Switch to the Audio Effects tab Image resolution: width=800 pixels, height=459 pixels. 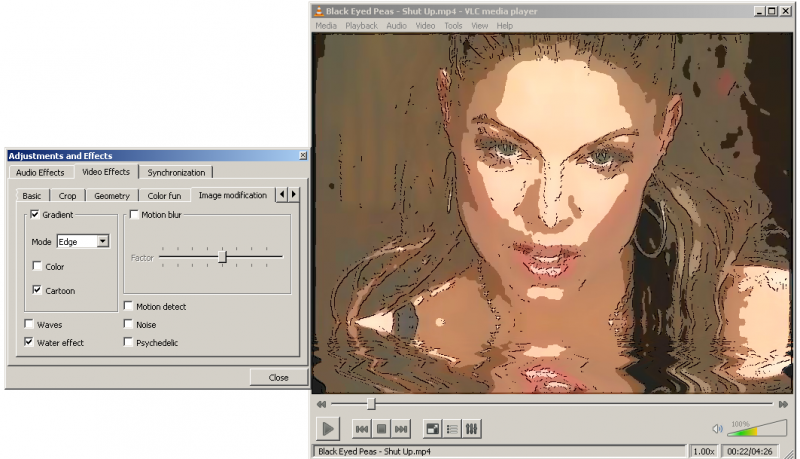(x=40, y=172)
